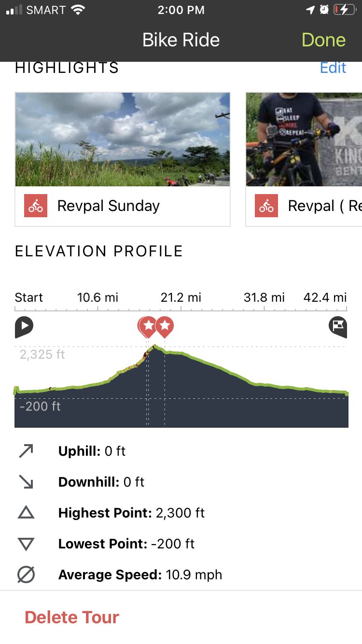
Task: Tap the battery charging icon in status bar
Action: 345,10
